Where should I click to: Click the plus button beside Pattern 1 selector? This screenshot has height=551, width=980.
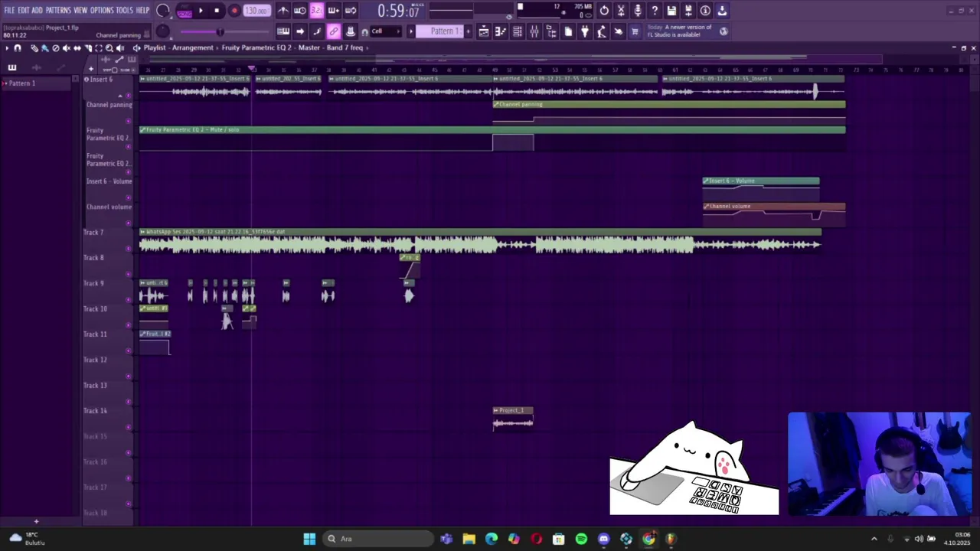point(468,31)
